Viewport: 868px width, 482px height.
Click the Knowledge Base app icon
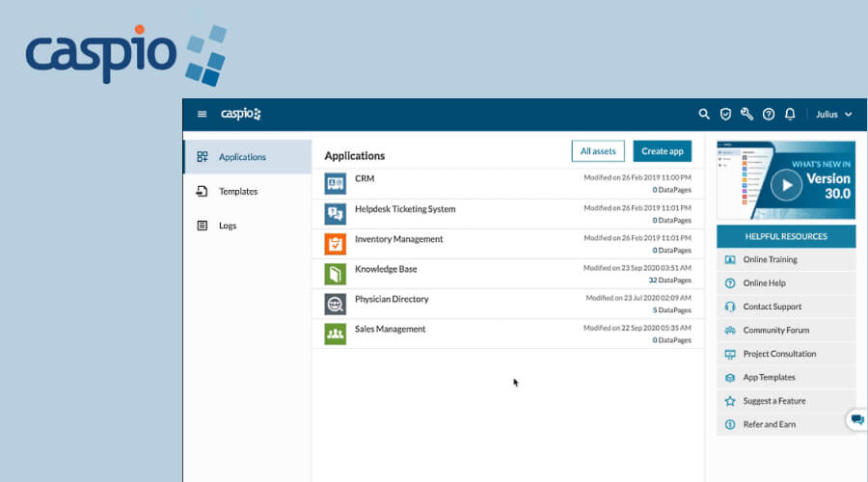[x=335, y=274]
